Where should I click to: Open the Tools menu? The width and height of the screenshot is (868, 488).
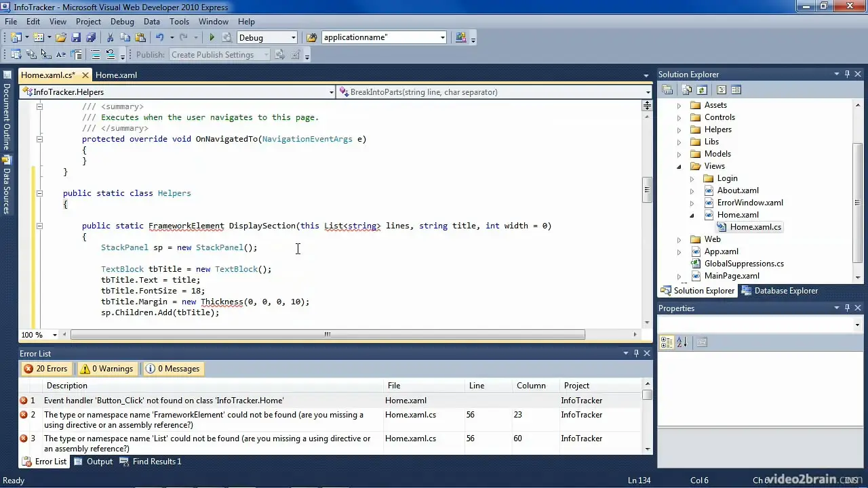point(179,21)
